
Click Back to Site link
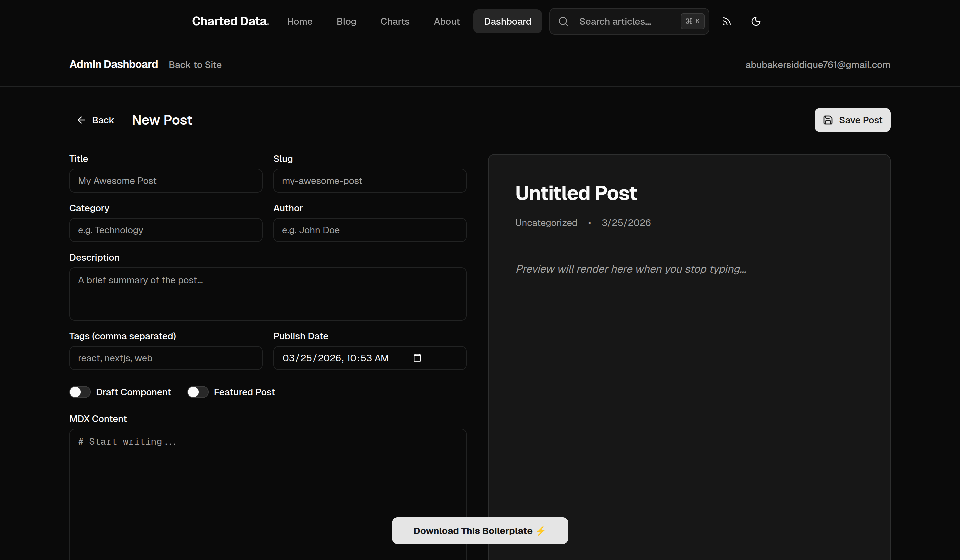(195, 65)
